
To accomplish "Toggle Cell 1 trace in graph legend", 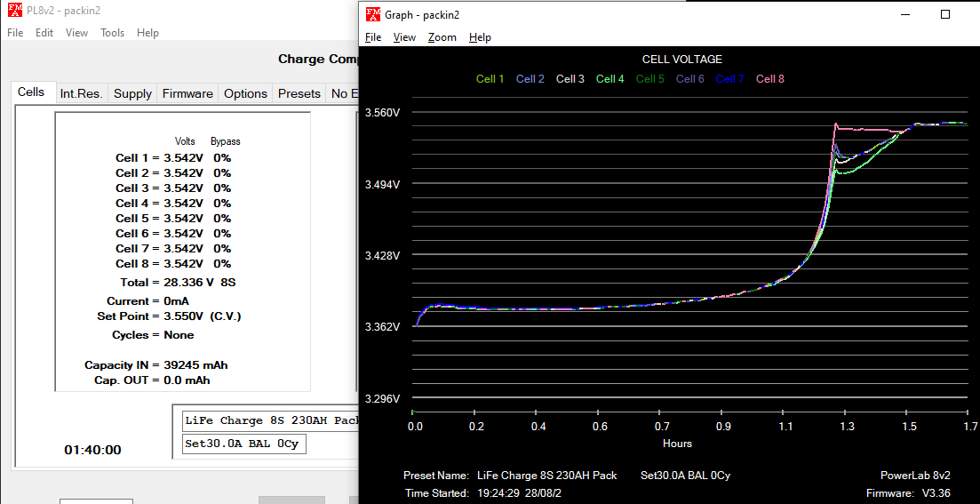I will [x=490, y=79].
